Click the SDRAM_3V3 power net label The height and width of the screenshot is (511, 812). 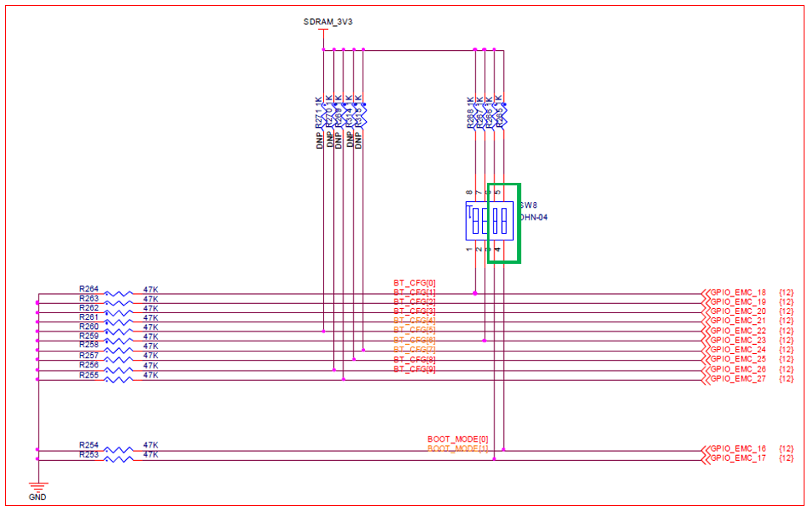pyautogui.click(x=327, y=22)
